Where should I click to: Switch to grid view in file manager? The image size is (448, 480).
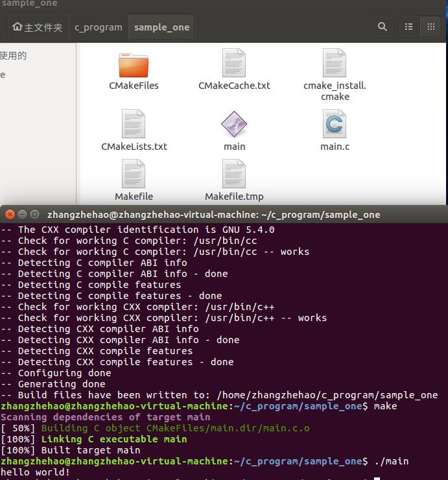tap(431, 27)
